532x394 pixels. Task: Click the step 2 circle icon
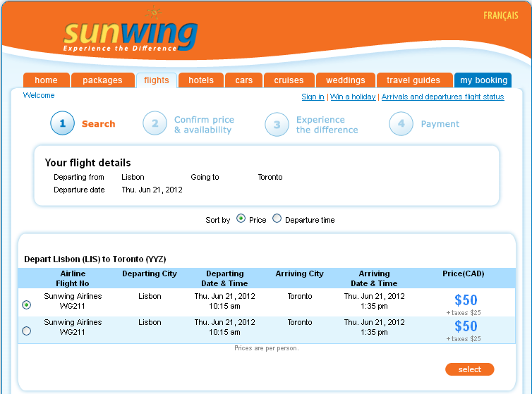155,123
